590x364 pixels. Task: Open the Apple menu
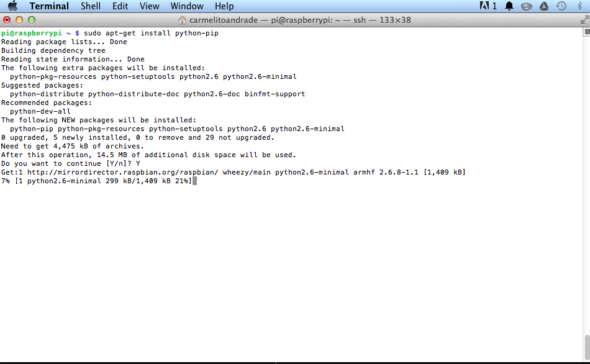[x=13, y=6]
